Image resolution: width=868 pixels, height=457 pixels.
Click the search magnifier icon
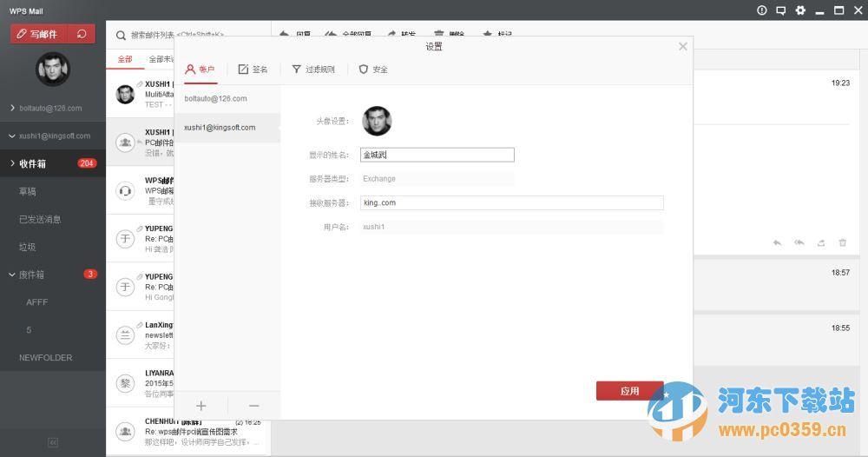(x=121, y=36)
